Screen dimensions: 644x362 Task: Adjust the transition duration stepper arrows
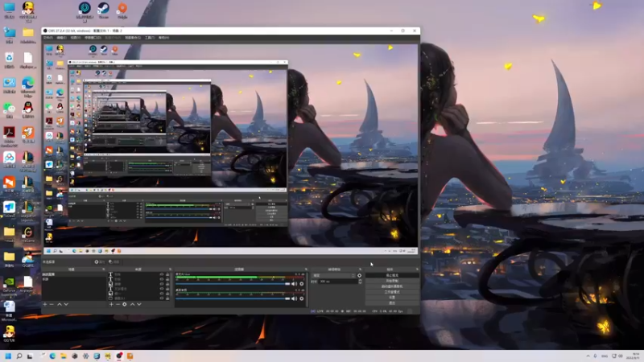(360, 282)
